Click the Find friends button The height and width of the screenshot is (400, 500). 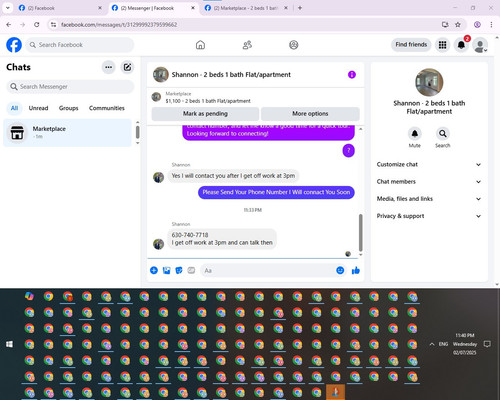pos(411,45)
